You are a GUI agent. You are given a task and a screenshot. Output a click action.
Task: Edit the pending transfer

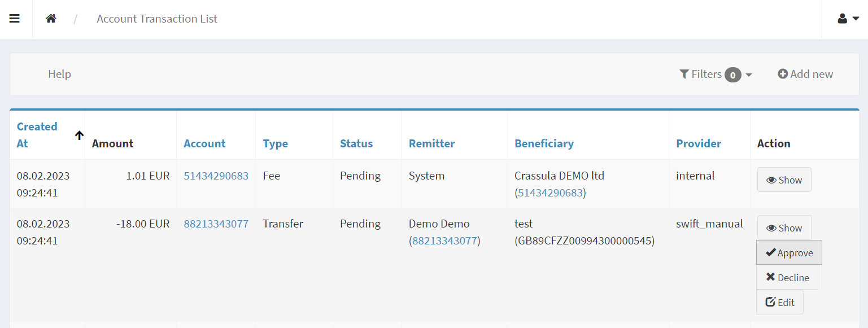(779, 302)
